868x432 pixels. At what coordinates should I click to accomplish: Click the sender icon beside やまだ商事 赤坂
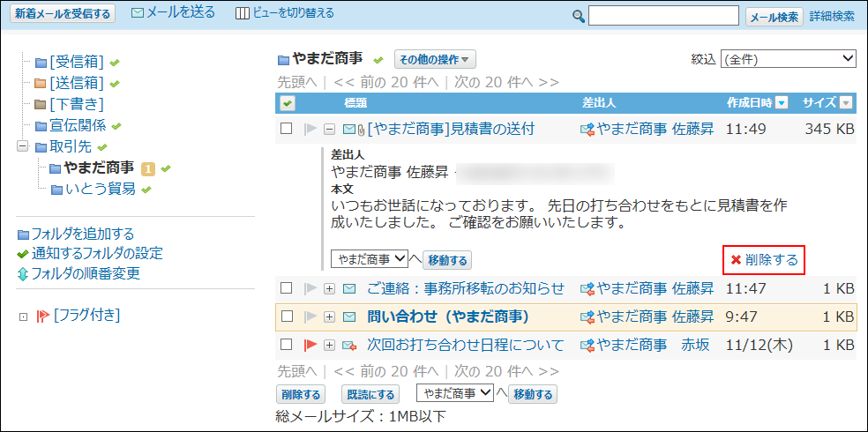tap(587, 346)
